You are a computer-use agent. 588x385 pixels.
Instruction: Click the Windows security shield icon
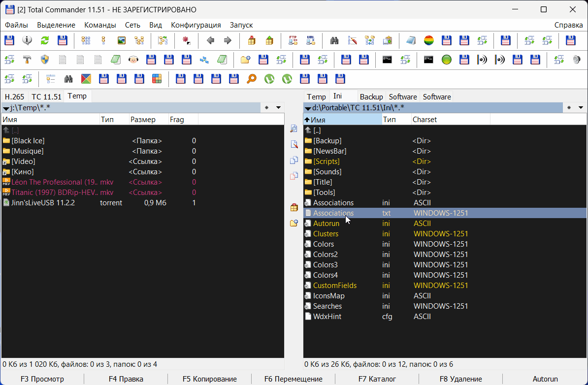(x=45, y=60)
